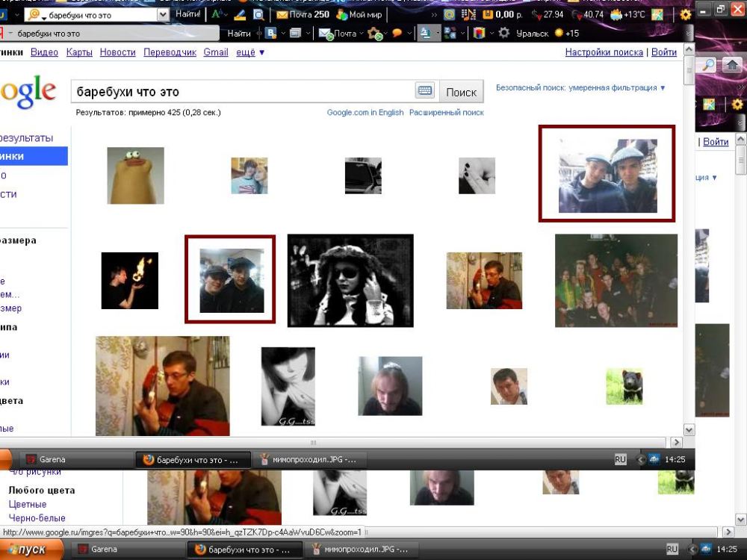Click the Мой мир toolbar icon
This screenshot has height=560, width=747.
point(359,14)
